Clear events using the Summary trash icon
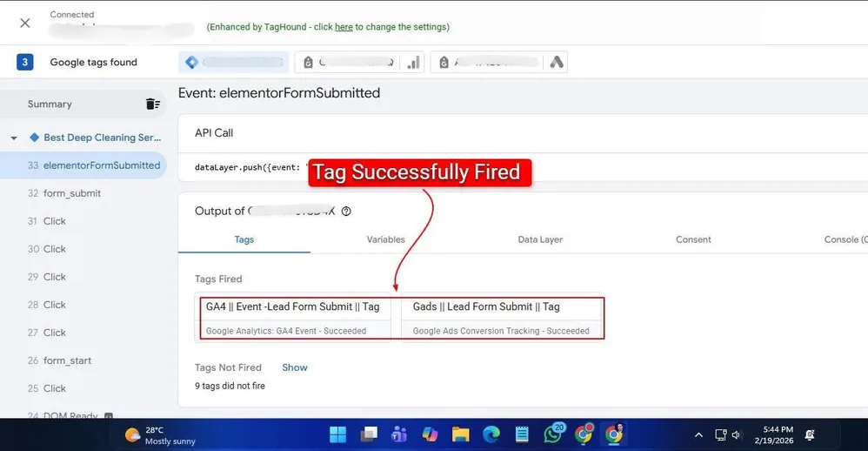Image resolution: width=868 pixels, height=451 pixels. (x=153, y=104)
